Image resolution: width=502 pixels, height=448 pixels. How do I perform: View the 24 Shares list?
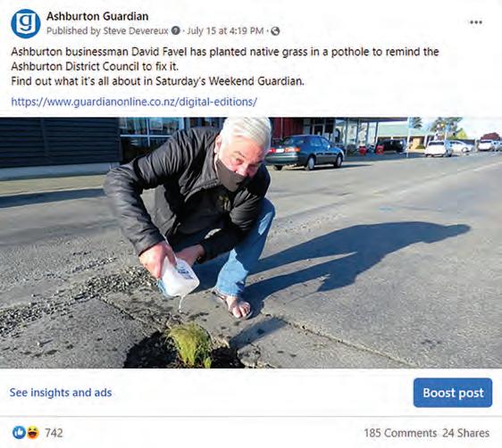click(x=465, y=433)
